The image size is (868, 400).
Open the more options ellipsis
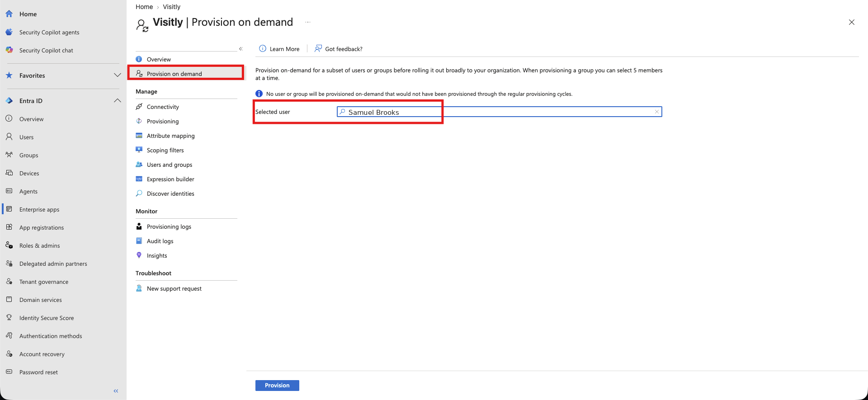[x=308, y=22]
